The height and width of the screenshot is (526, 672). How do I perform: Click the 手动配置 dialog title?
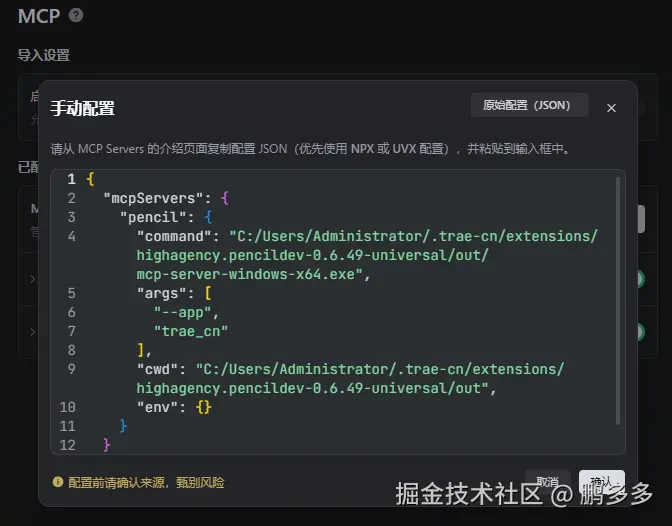82,108
